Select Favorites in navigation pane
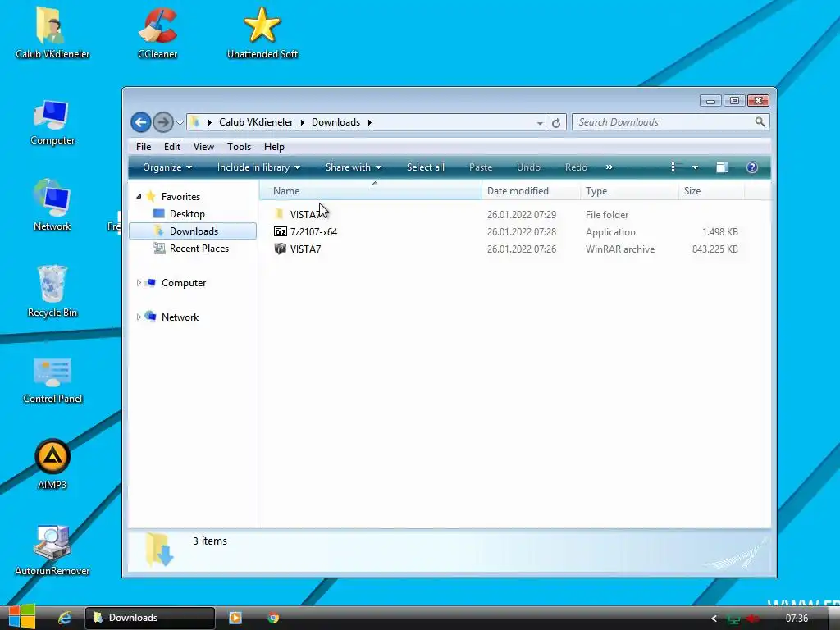Image resolution: width=840 pixels, height=630 pixels. (x=180, y=197)
